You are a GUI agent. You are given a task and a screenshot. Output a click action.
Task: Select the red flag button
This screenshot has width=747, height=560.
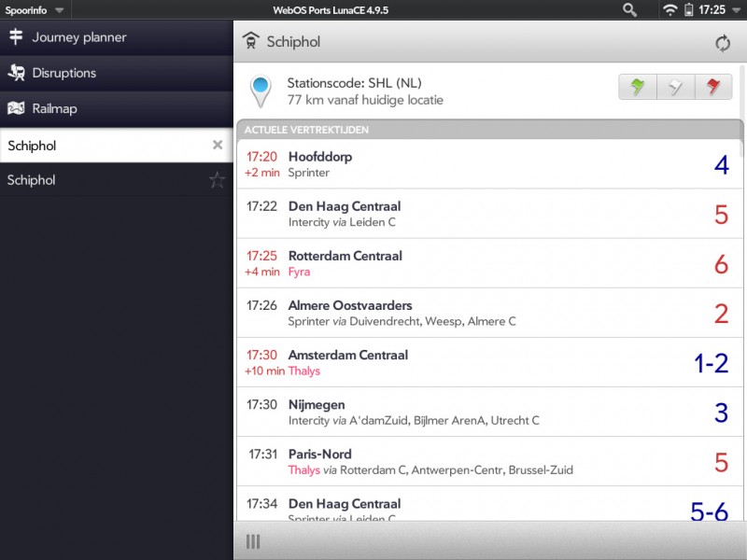[x=713, y=87]
